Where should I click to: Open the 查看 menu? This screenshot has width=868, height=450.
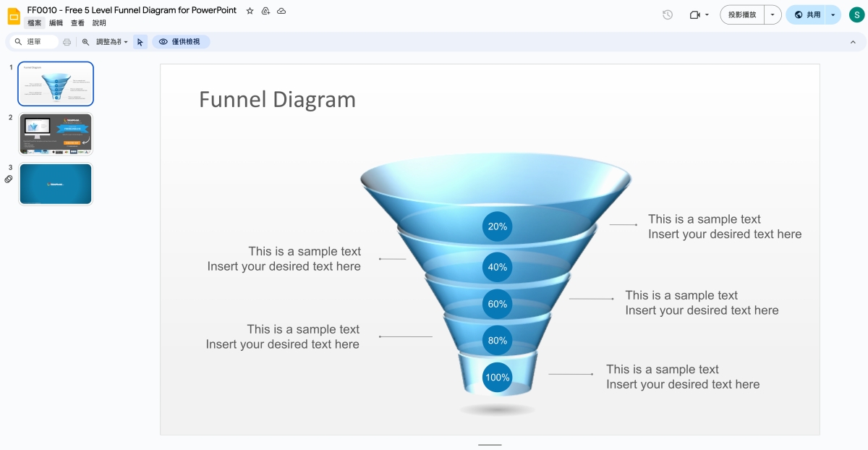click(x=77, y=23)
